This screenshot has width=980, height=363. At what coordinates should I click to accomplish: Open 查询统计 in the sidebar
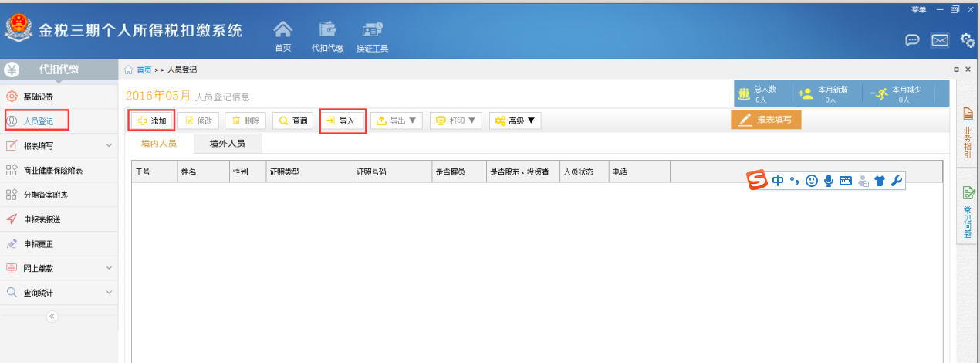[59, 293]
